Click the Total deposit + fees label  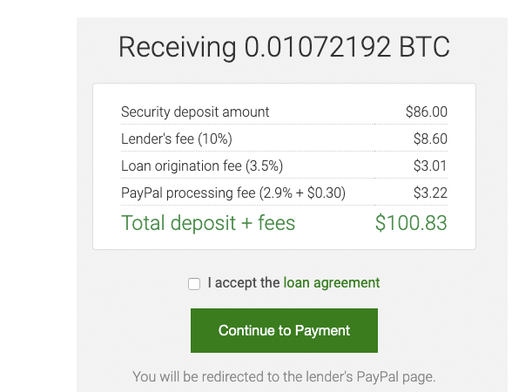pyautogui.click(x=208, y=223)
